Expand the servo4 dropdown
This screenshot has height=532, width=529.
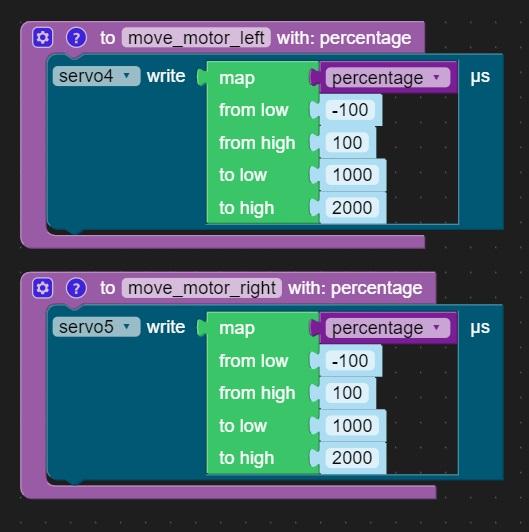click(96, 76)
